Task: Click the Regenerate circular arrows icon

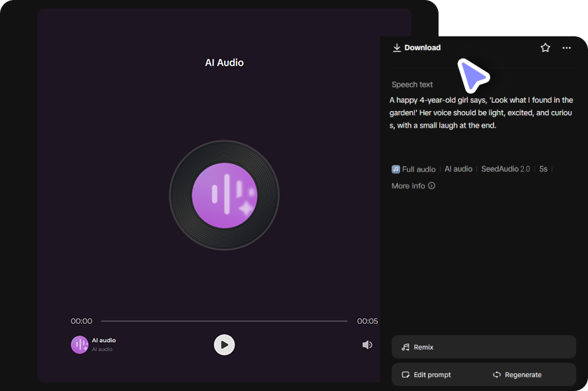Action: (497, 375)
